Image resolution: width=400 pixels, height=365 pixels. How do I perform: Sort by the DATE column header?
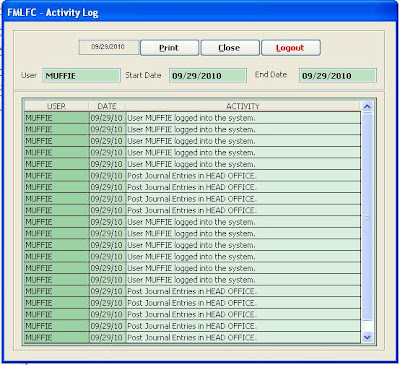click(x=107, y=106)
